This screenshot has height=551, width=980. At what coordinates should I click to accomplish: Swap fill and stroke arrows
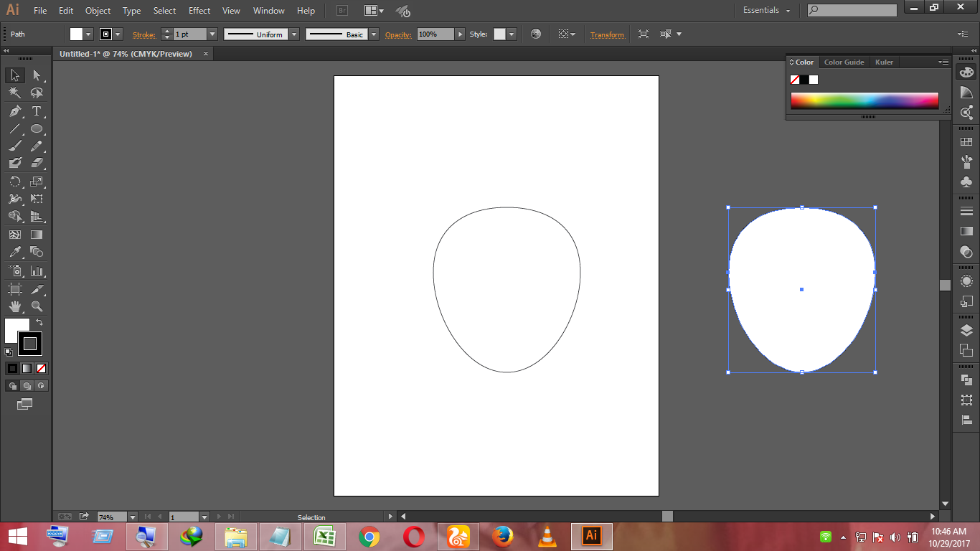39,323
